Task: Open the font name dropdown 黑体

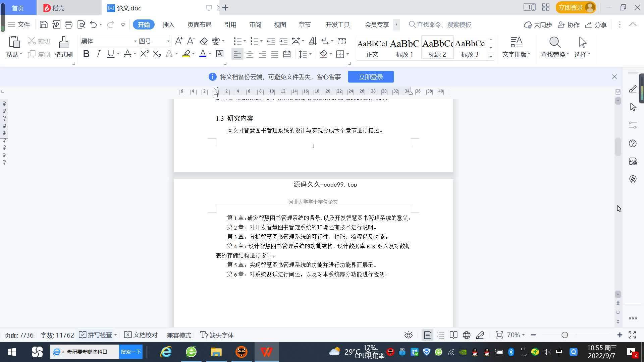Action: point(135,41)
